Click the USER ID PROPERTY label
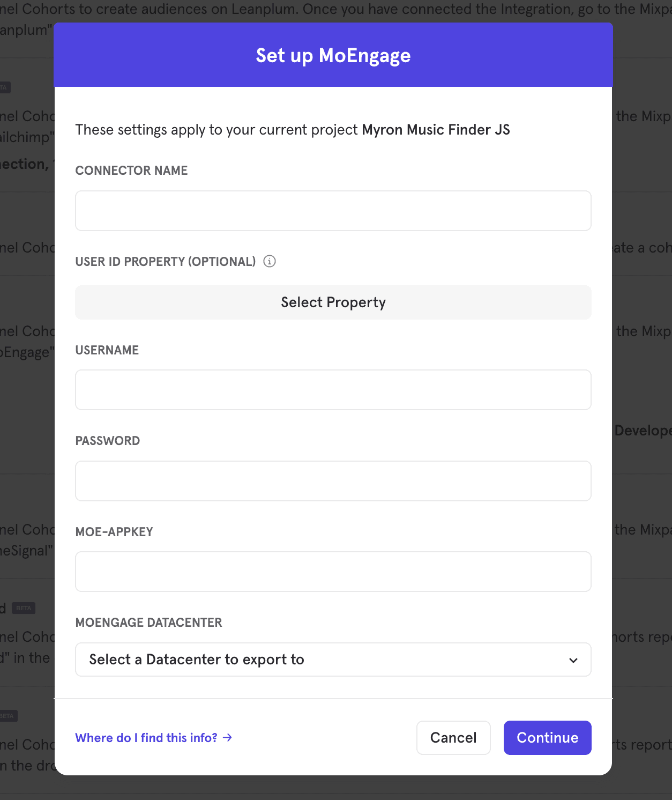 165,262
